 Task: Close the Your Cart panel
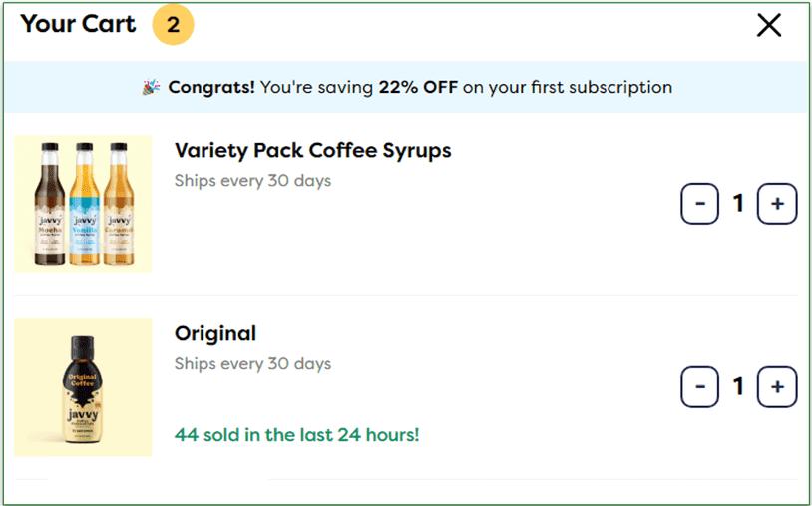pos(769,26)
